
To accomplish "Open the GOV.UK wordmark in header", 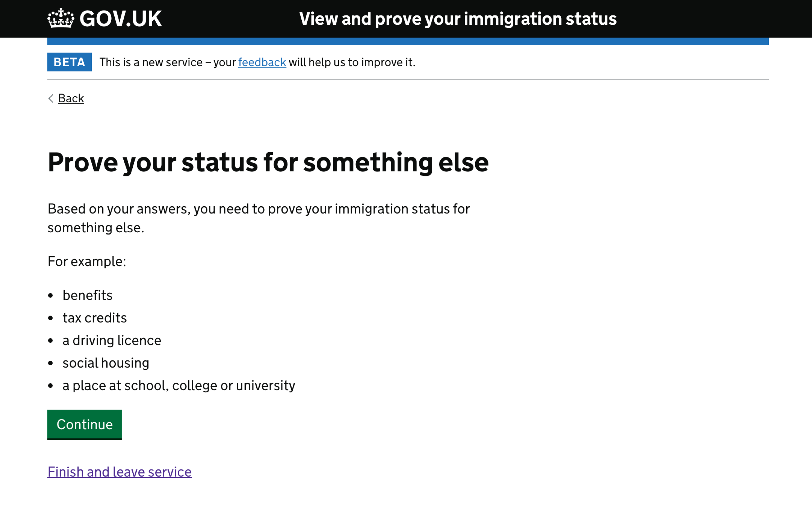I will coord(121,19).
